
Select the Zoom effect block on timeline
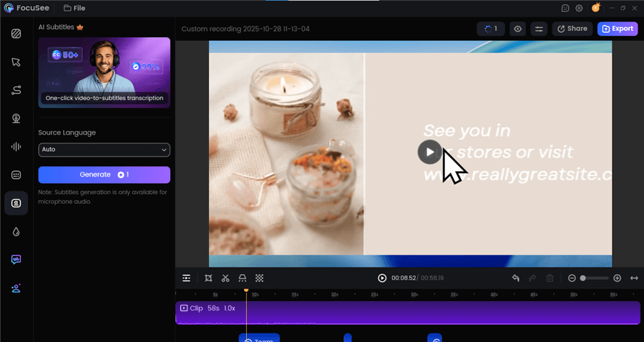pos(259,338)
